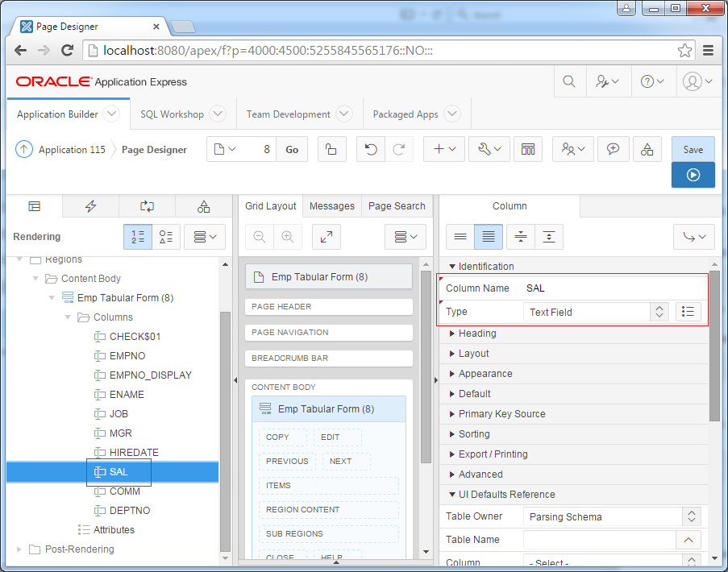Image resolution: width=728 pixels, height=572 pixels.
Task: Select the Grid Layout tab
Action: pos(271,206)
